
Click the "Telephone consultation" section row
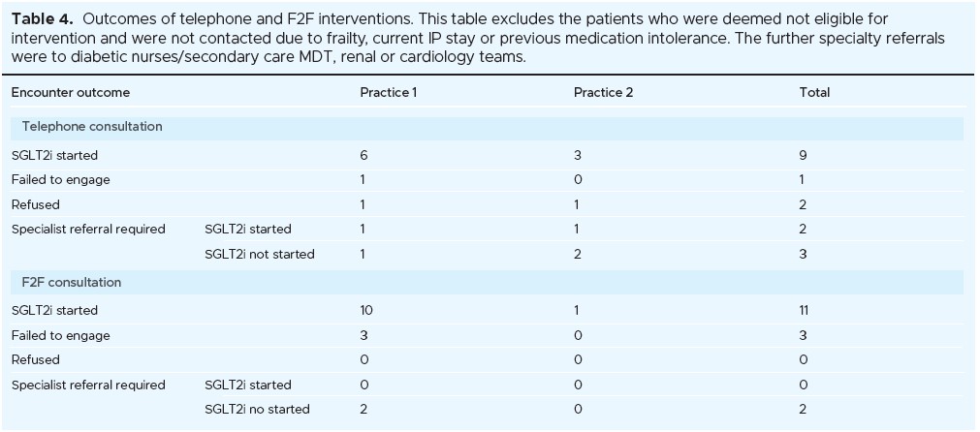[92, 127]
